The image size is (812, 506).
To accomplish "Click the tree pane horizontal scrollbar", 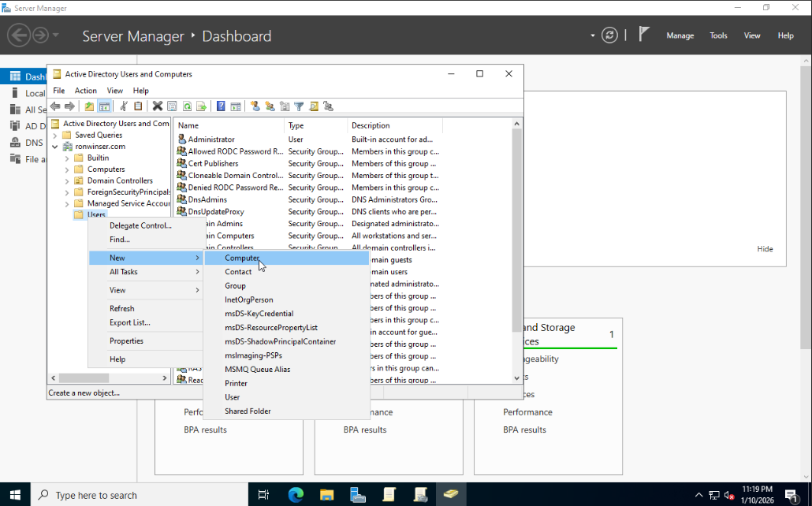I will [x=83, y=378].
